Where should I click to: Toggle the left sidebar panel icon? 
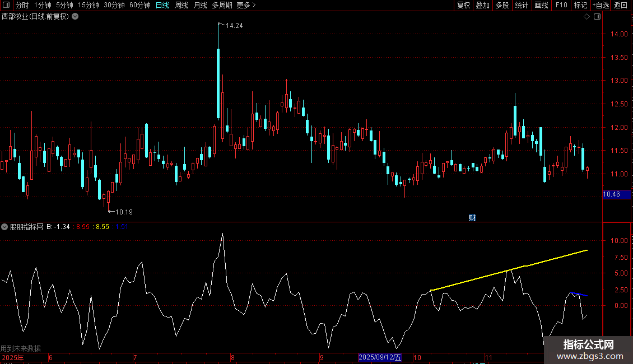[6, 5]
